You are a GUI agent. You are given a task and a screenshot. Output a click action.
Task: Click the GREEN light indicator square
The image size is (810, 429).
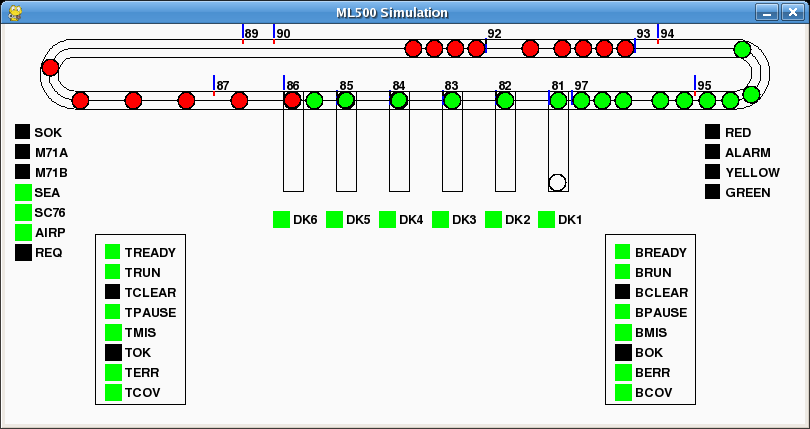pos(712,192)
